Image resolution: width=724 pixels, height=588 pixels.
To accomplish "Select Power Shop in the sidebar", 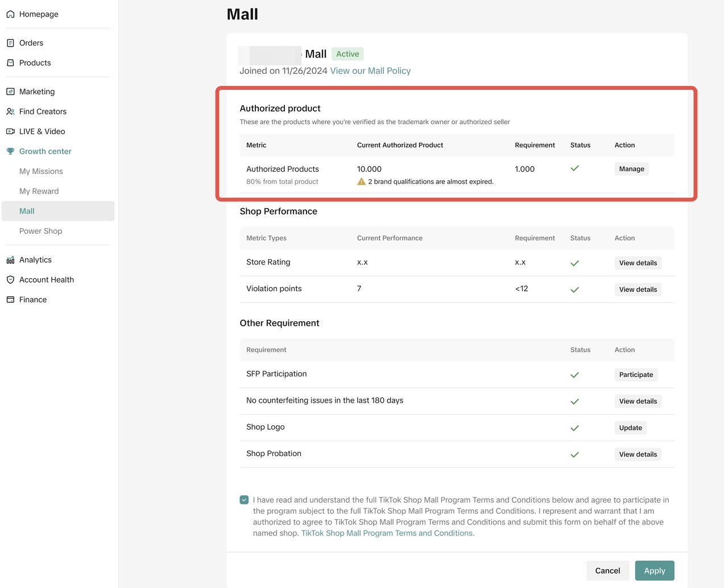I will coord(40,231).
